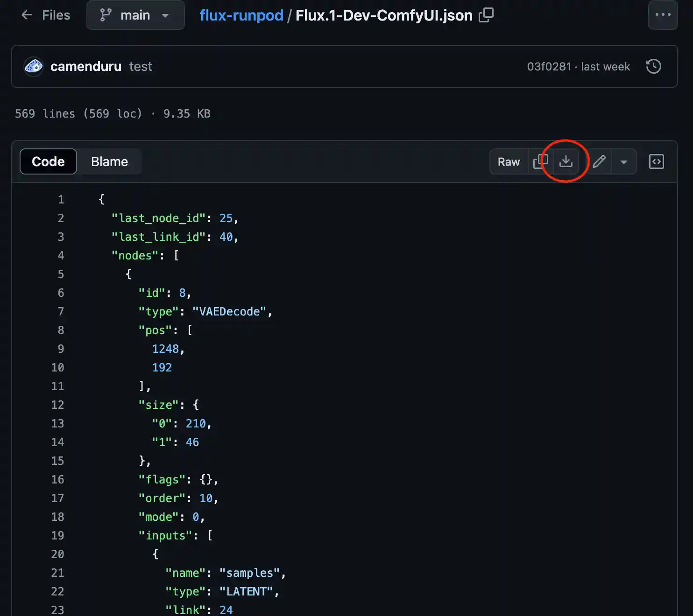The width and height of the screenshot is (693, 616).
Task: Navigate to flux-runpod repository root
Action: (x=241, y=15)
